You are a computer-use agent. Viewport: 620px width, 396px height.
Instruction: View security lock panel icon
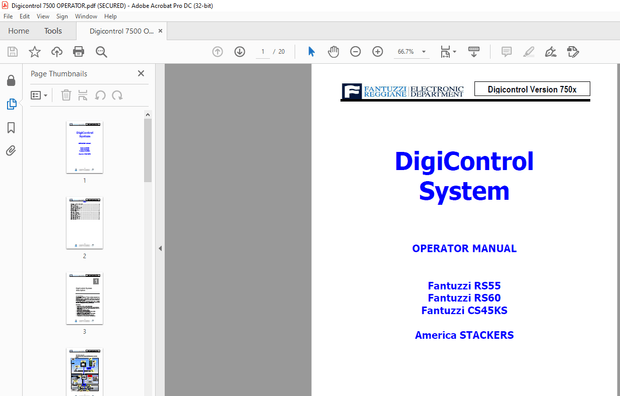click(x=11, y=81)
